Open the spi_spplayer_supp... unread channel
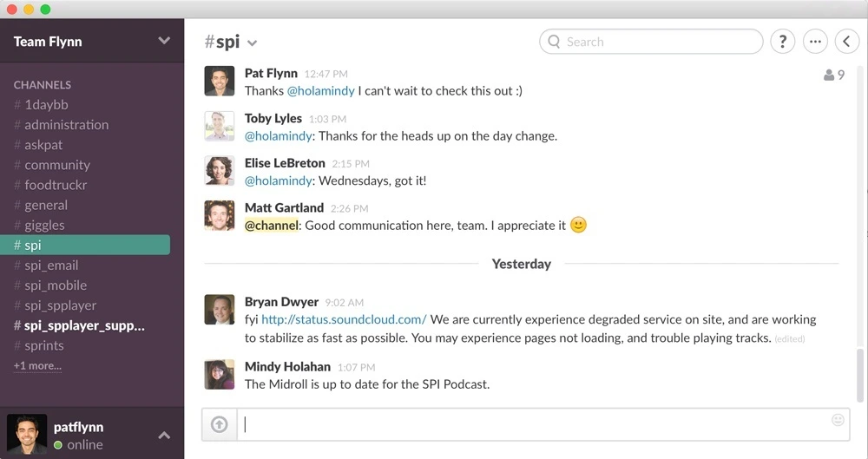This screenshot has width=868, height=459. pyautogui.click(x=84, y=326)
